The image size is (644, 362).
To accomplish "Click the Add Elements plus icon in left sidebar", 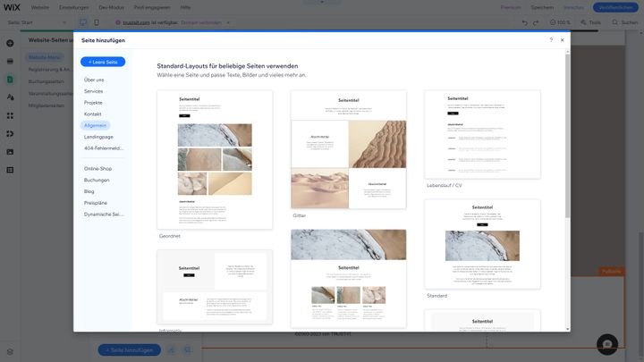I will point(10,43).
